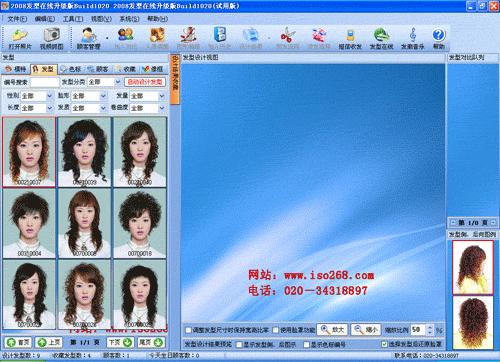Click the Next Page (下页) green arrow button
This screenshot has width=500, height=362.
click(x=120, y=342)
